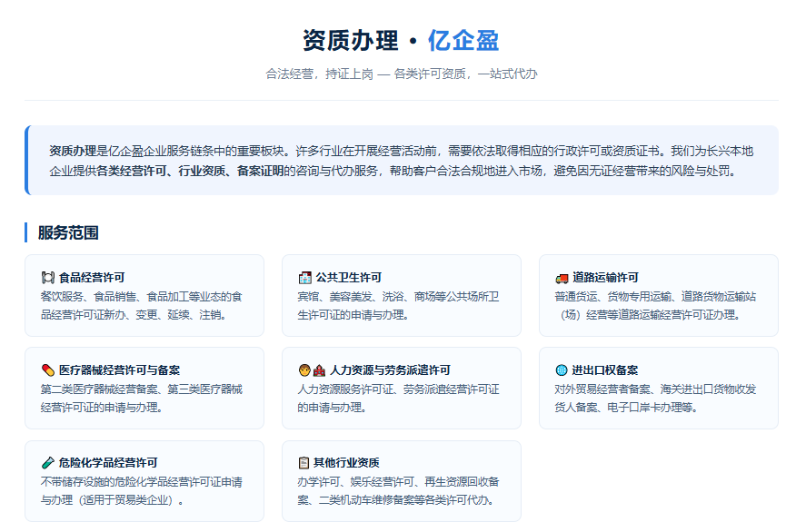The height and width of the screenshot is (532, 806).
Task: Click the 危险化学品经营许可 card title
Action: 108,463
